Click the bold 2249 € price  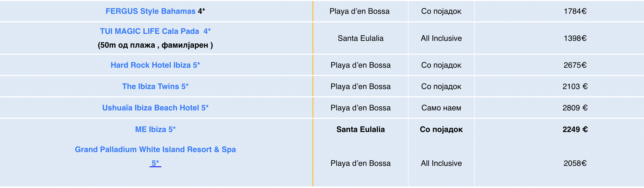click(x=575, y=129)
